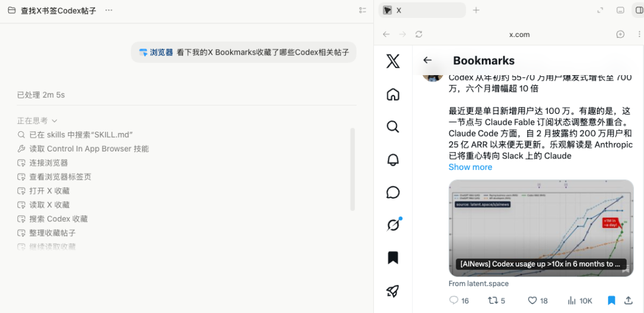
Task: Open the AINews latent.space article card
Action: click(x=541, y=228)
